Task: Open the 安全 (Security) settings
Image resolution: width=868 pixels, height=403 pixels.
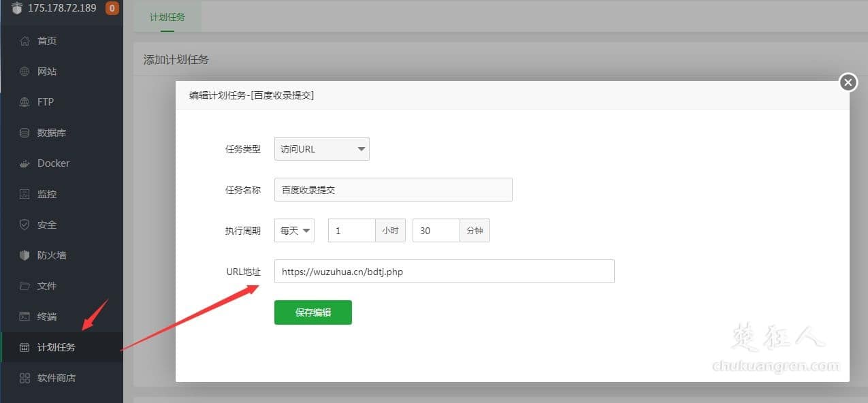Action: click(x=44, y=224)
